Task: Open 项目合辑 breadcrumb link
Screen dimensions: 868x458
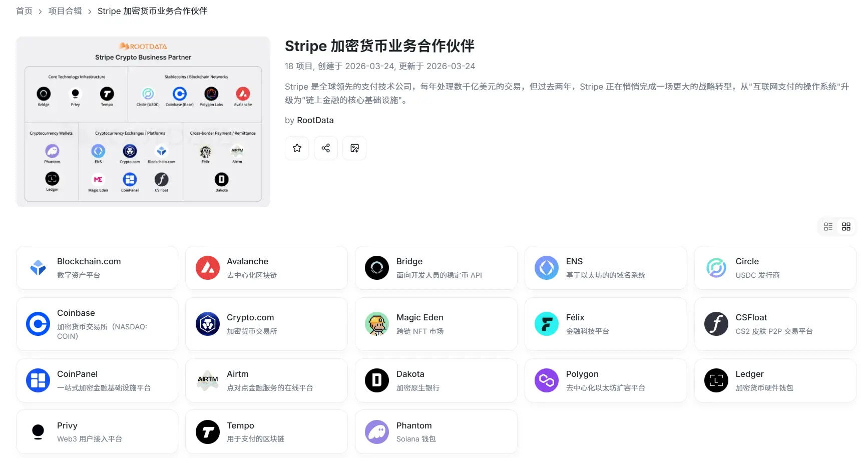Action: tap(65, 11)
